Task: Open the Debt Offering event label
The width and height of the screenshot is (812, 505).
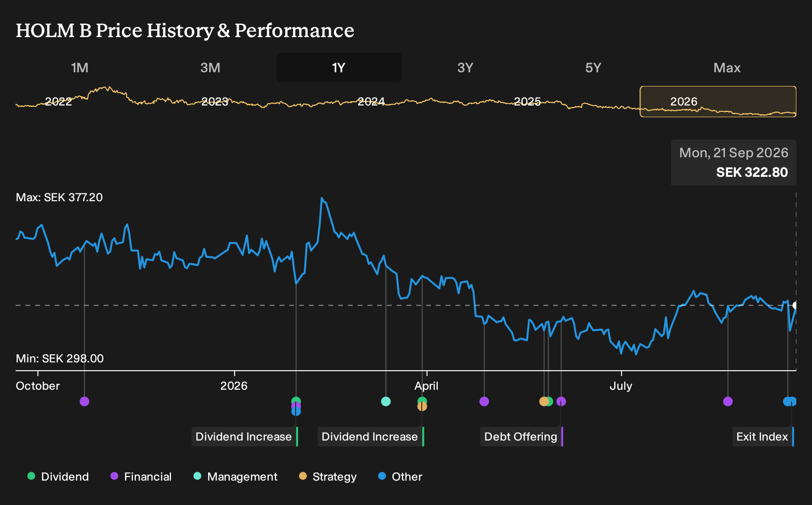Action: click(522, 437)
